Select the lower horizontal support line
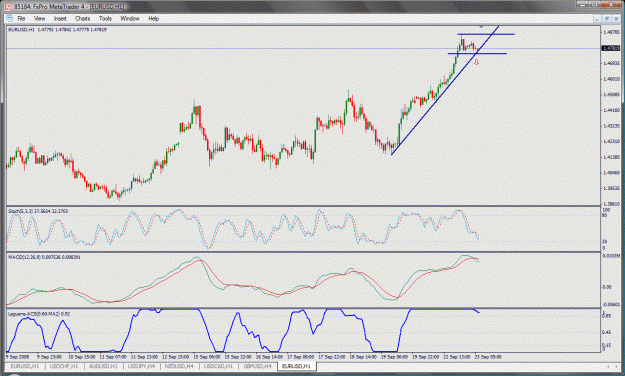The height and width of the screenshot is (376, 625). (477, 53)
